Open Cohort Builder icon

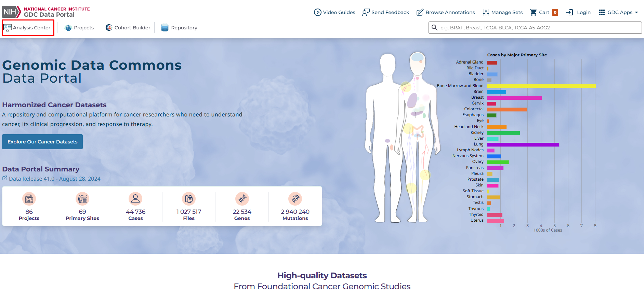click(109, 28)
